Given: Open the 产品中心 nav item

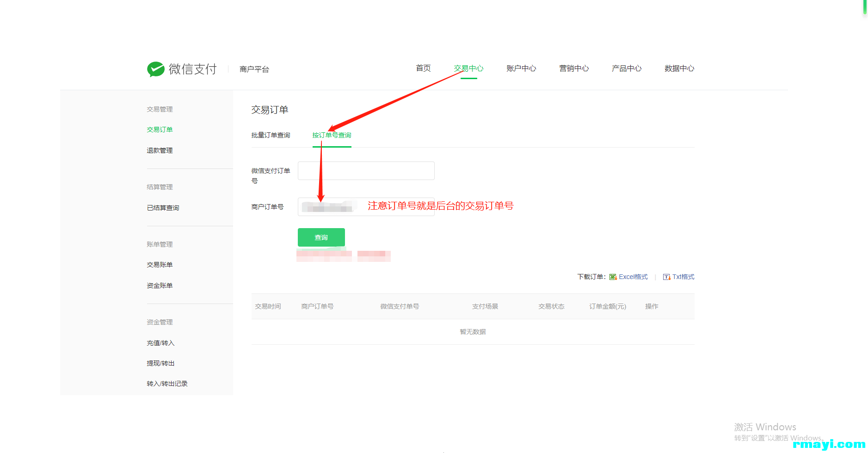Looking at the screenshot, I should coord(627,68).
